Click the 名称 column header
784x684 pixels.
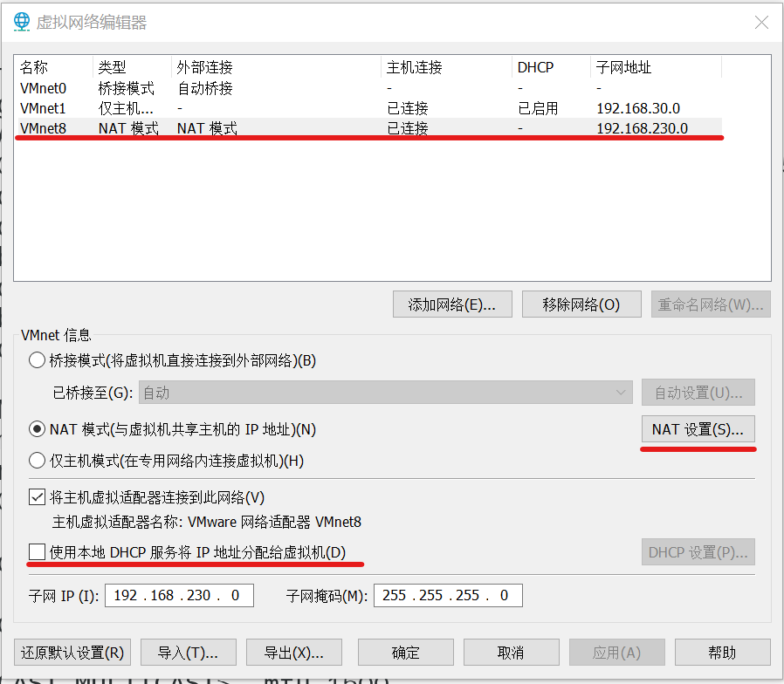(55, 67)
